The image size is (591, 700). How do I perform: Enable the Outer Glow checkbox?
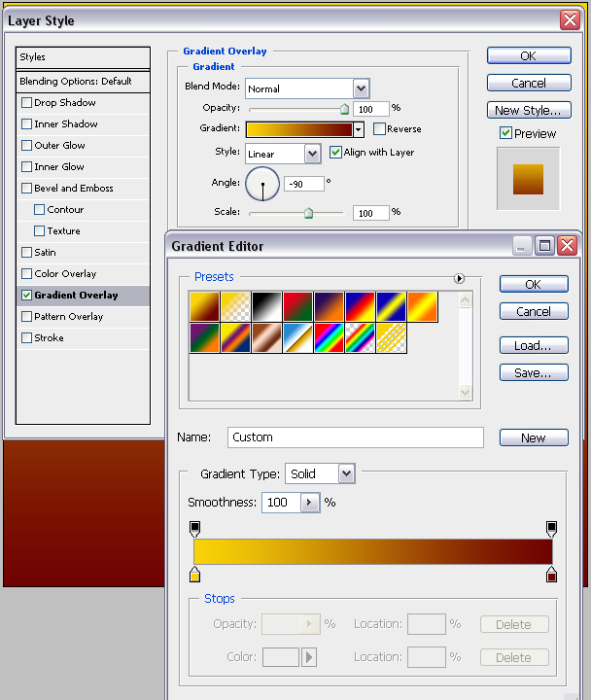(27, 145)
